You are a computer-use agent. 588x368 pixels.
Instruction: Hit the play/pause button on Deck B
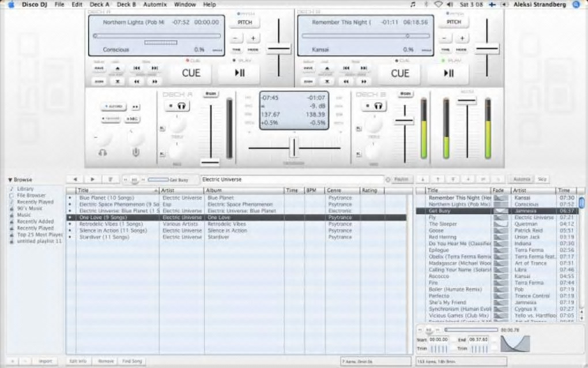[448, 73]
